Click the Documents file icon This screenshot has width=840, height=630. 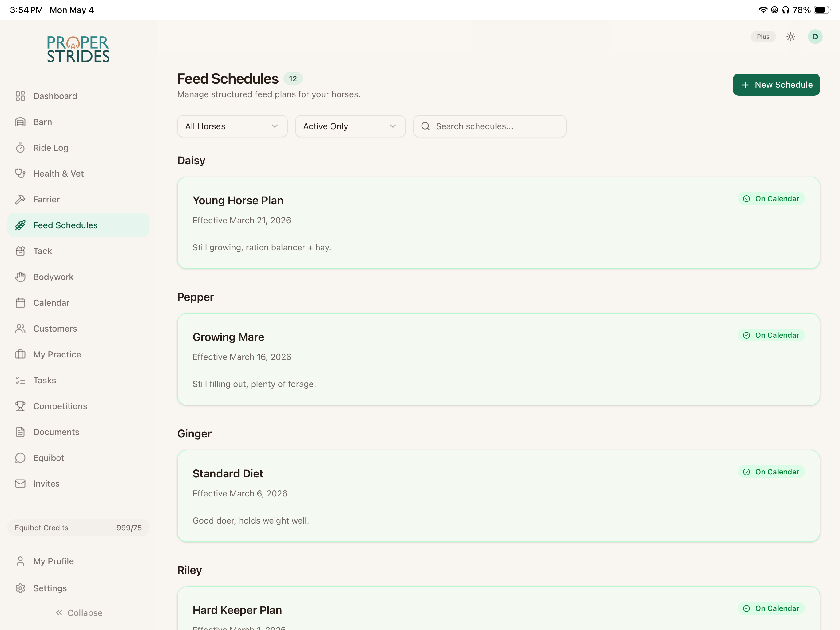[x=20, y=432]
